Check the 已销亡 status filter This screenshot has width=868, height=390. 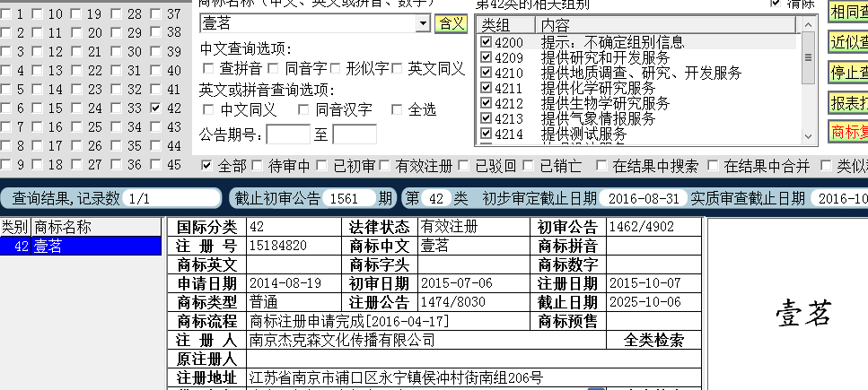coord(529,165)
